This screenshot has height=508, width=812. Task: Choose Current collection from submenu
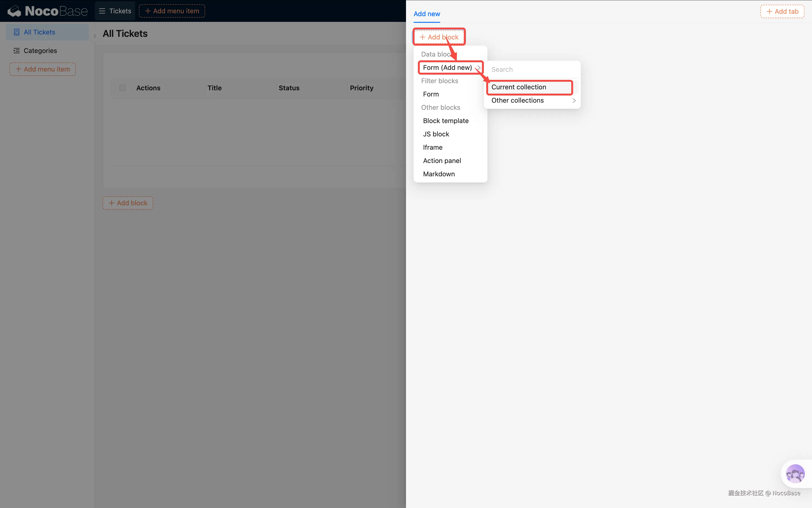coord(519,87)
